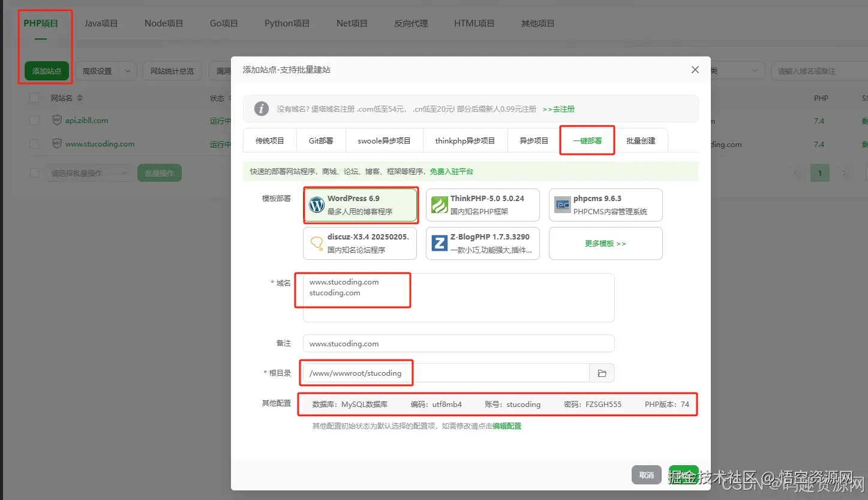This screenshot has width=868, height=500.
Task: Select the Git部署 dialog tab
Action: pyautogui.click(x=321, y=140)
